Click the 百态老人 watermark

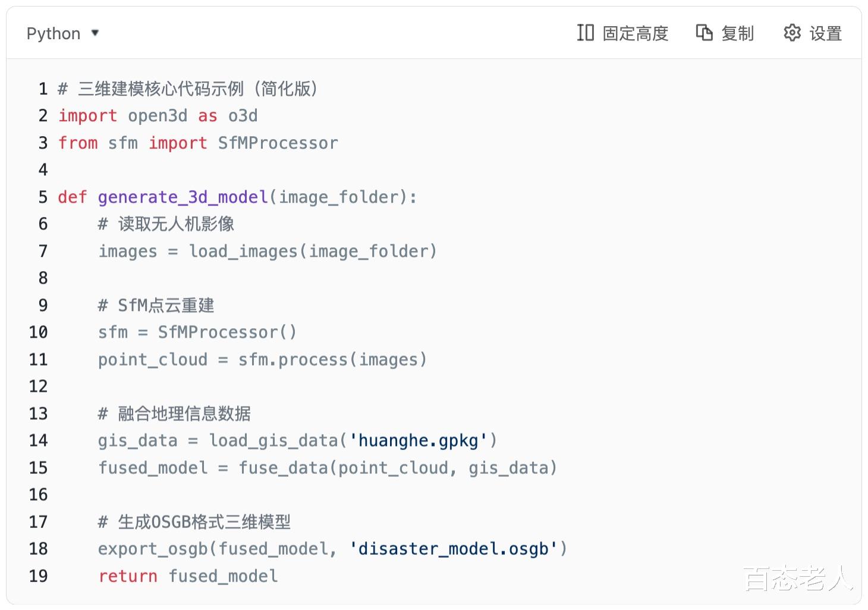click(x=797, y=578)
